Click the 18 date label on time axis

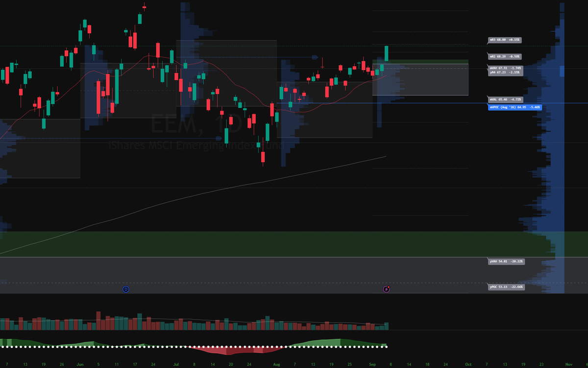[427, 365]
